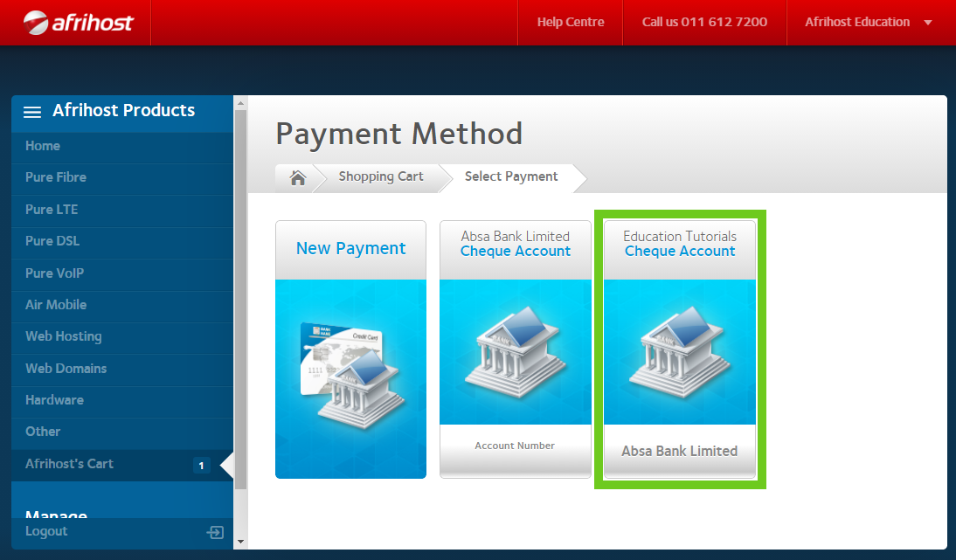Toggle the hamburger menu icon
Image resolution: width=956 pixels, height=560 pixels.
pos(32,112)
